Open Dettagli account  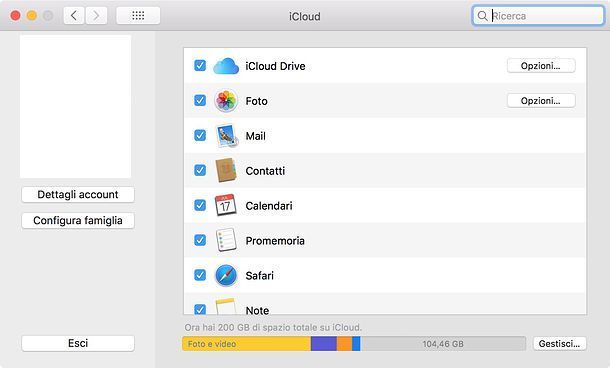(x=78, y=195)
